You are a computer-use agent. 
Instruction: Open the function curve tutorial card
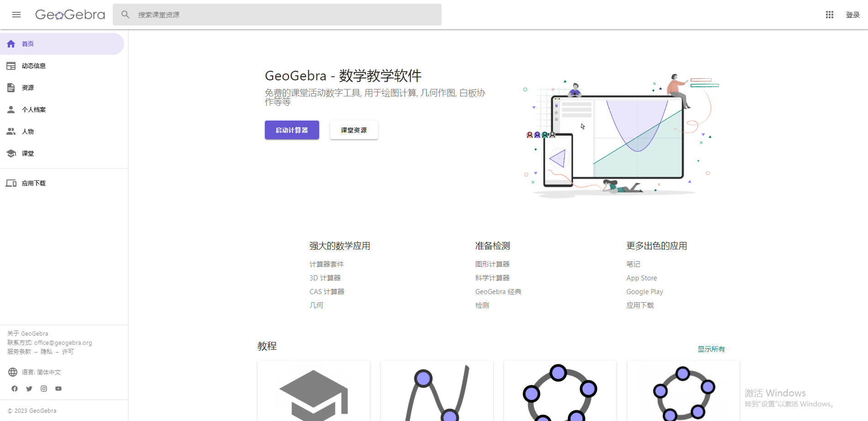point(437,391)
